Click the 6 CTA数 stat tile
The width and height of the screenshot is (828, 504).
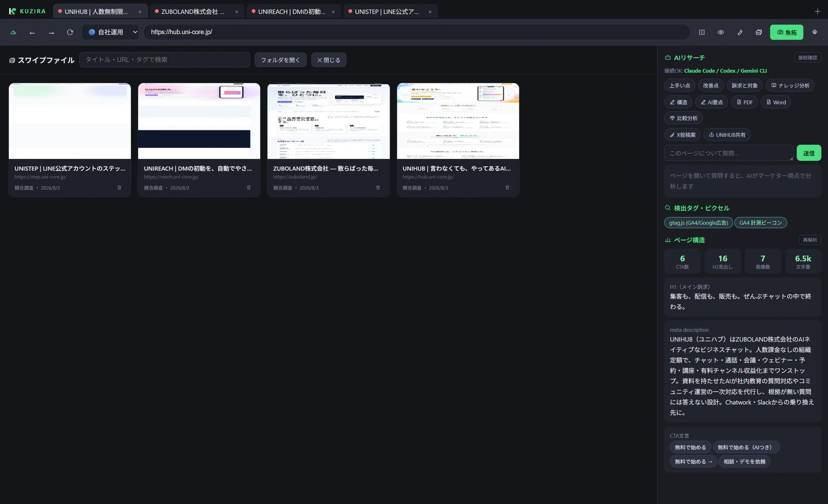click(x=683, y=261)
